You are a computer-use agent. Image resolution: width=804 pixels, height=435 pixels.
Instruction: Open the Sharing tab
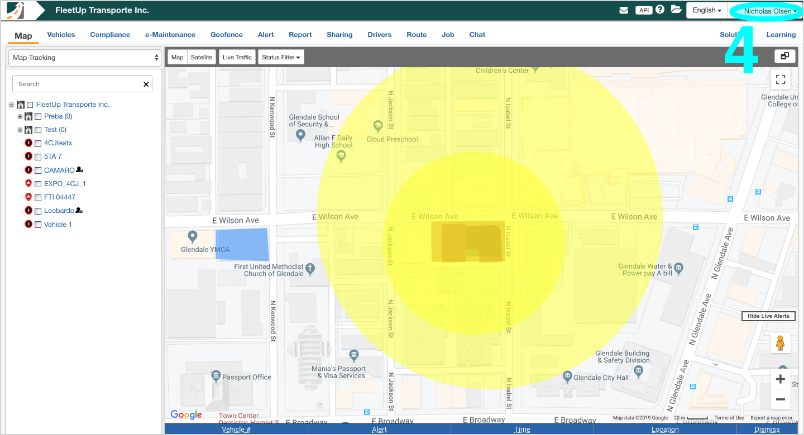click(339, 34)
